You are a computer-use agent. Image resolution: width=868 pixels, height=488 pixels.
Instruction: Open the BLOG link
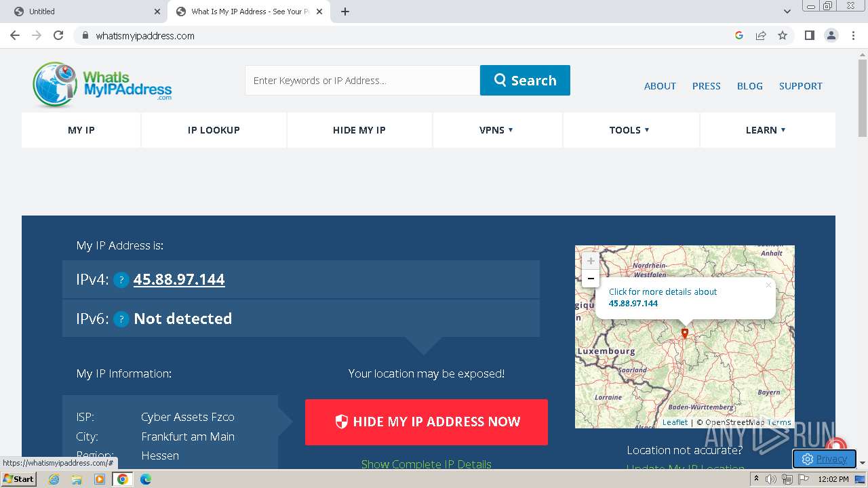750,86
